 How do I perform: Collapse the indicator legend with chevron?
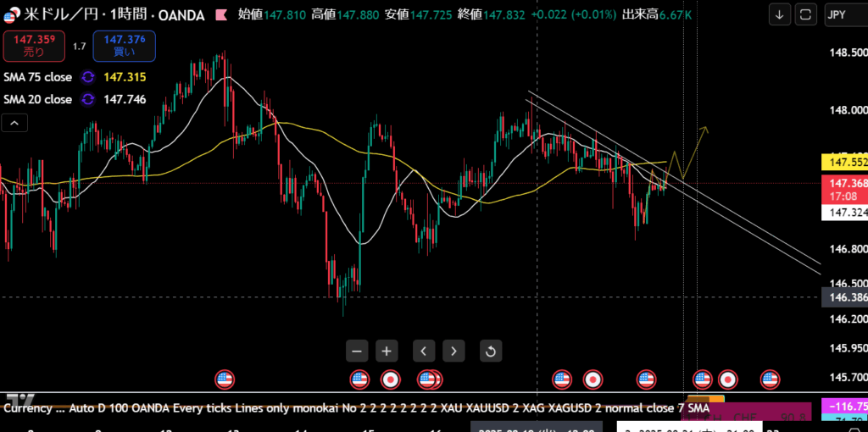(15, 124)
